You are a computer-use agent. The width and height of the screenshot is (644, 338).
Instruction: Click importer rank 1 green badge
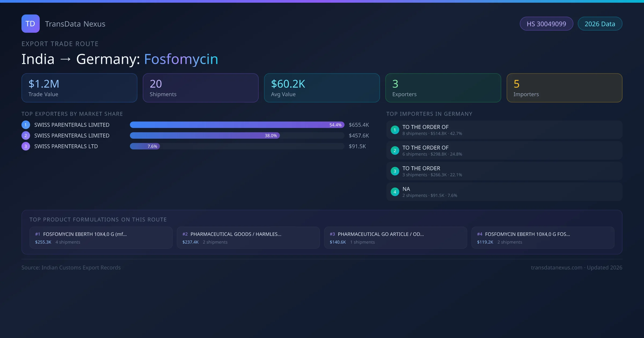[395, 130]
